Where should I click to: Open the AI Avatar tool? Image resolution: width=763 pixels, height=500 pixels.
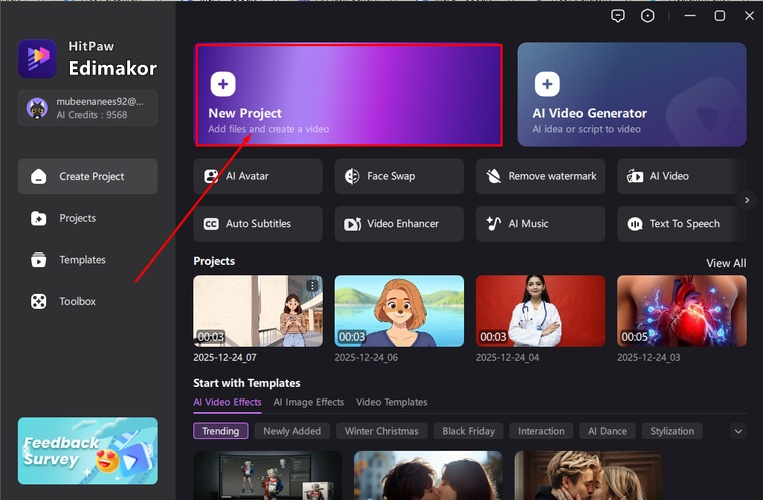click(x=258, y=176)
